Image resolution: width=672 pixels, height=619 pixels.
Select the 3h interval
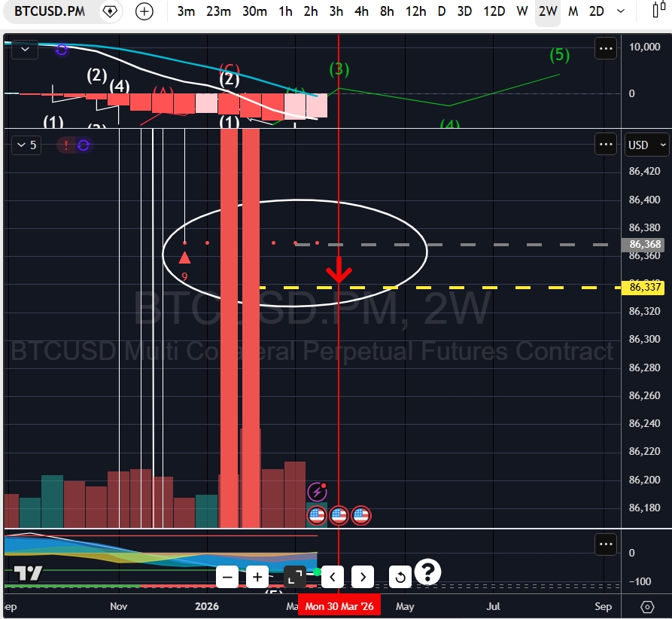(x=336, y=11)
